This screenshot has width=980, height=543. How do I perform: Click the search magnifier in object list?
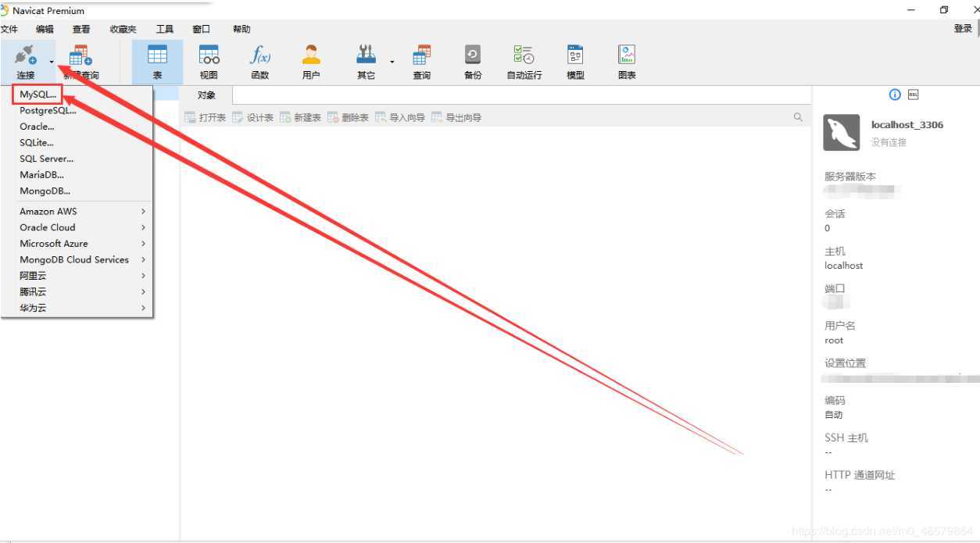798,117
